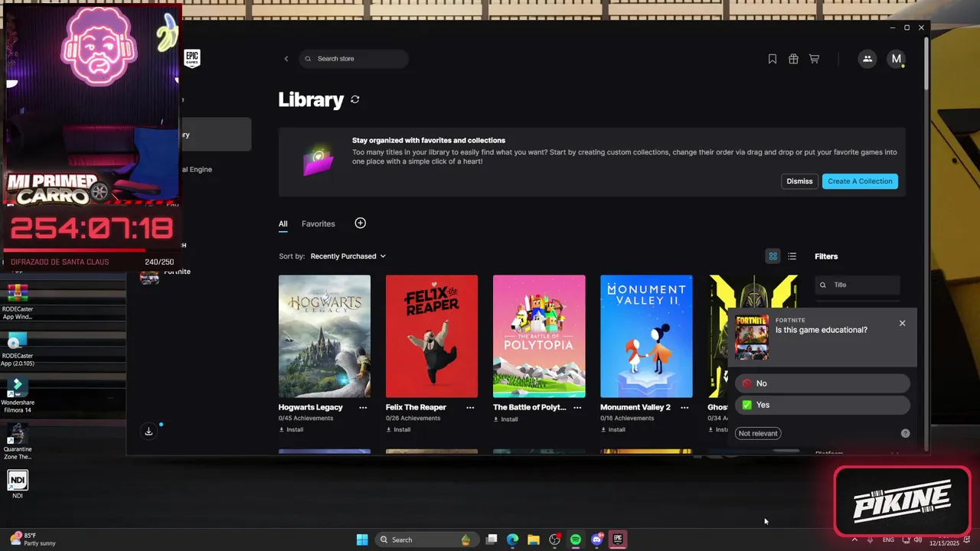
Task: Click Hogwarts Legacy 0/45 Achievements text
Action: coord(306,419)
